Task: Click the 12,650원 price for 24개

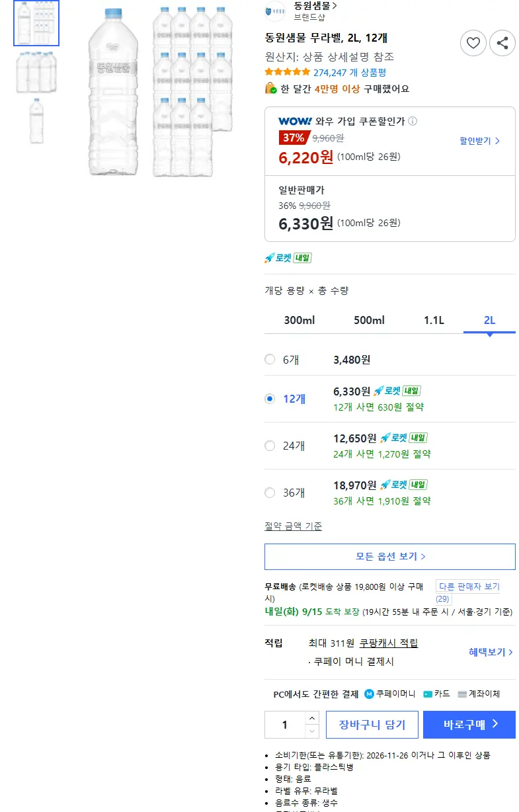Action: [355, 438]
